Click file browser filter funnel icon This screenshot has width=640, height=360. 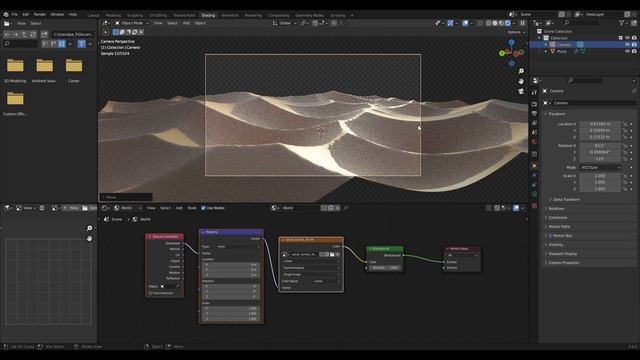(x=82, y=44)
